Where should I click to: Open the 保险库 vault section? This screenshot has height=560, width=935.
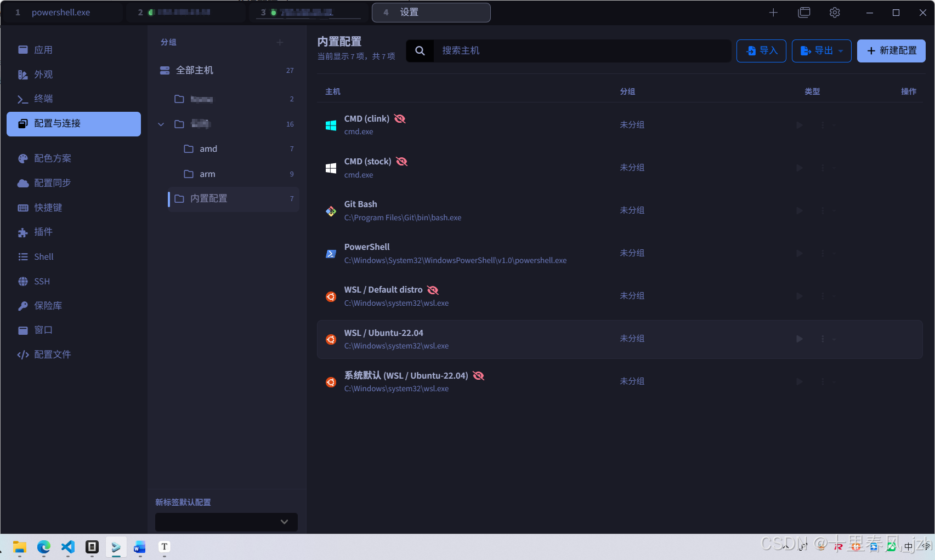pyautogui.click(x=73, y=306)
